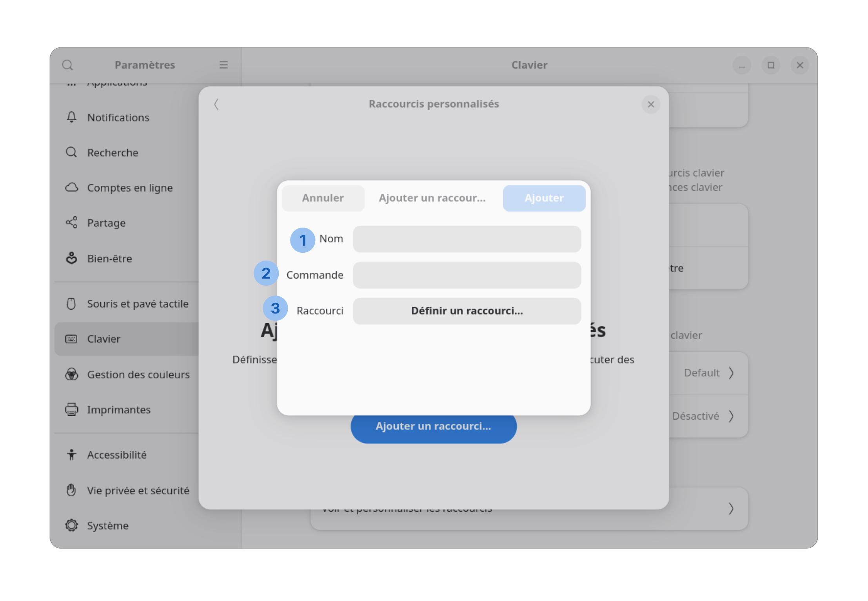Screen dimensions: 868x601
Task: Go back using Raccourcis personnalisés back arrow
Action: click(216, 104)
